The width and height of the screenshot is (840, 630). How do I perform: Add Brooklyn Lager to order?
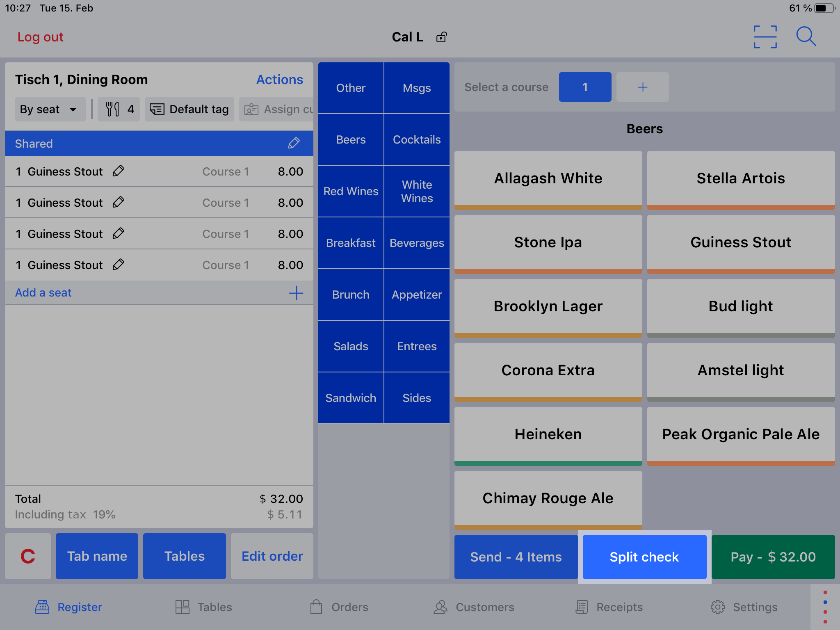(548, 308)
